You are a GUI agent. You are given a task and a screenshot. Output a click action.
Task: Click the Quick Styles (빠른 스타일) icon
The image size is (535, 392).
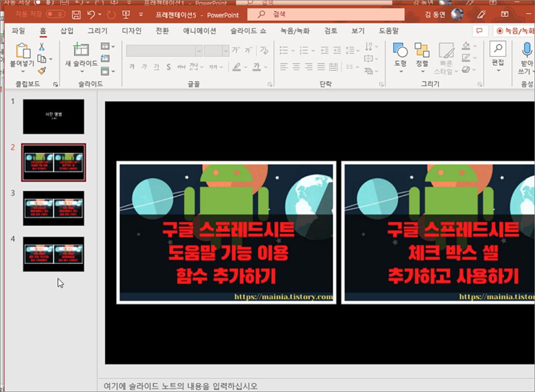(x=446, y=51)
